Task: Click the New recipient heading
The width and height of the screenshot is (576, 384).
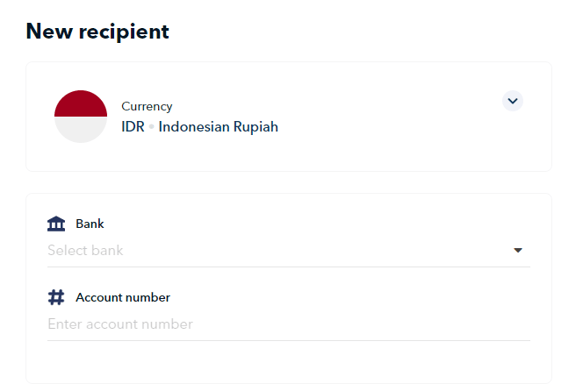Action: point(97,32)
